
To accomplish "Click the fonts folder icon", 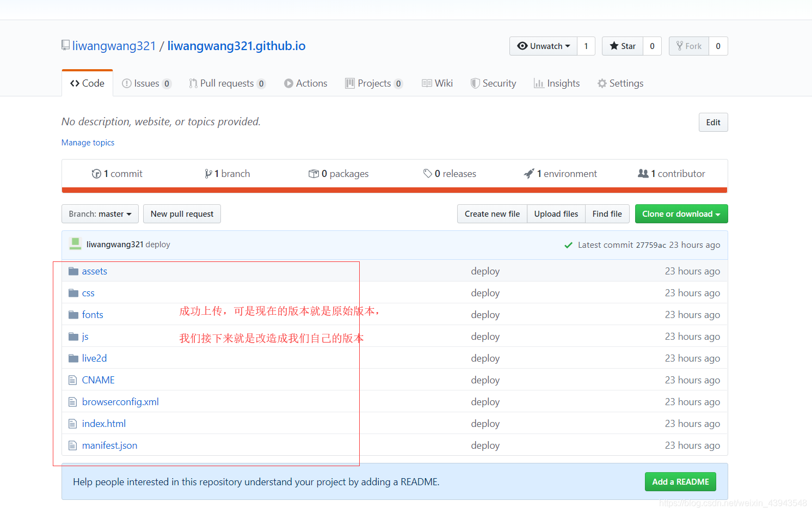I will click(x=73, y=315).
